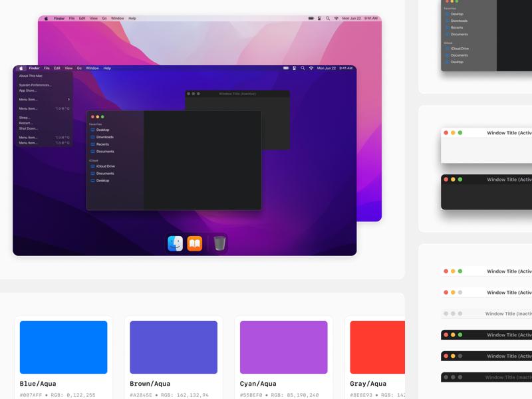Click Wi-Fi icon in dark desktop menu bar
Image resolution: width=532 pixels, height=399 pixels.
(311, 68)
